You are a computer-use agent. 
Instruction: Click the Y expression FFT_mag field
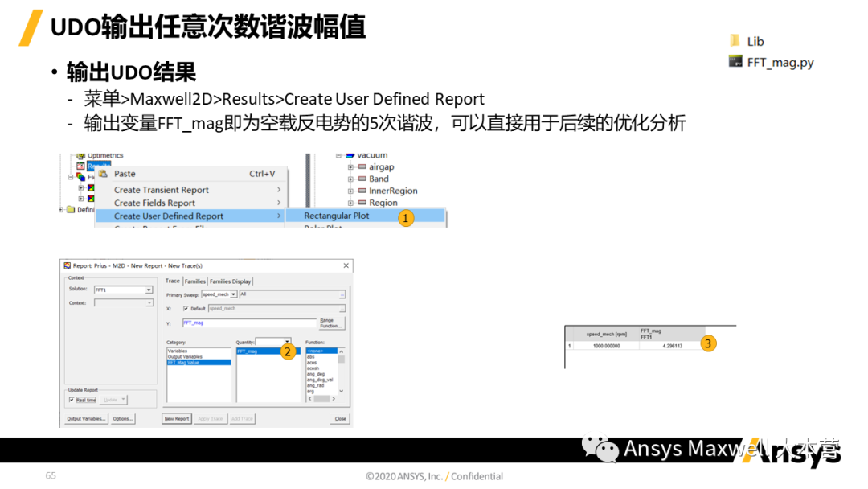[249, 323]
